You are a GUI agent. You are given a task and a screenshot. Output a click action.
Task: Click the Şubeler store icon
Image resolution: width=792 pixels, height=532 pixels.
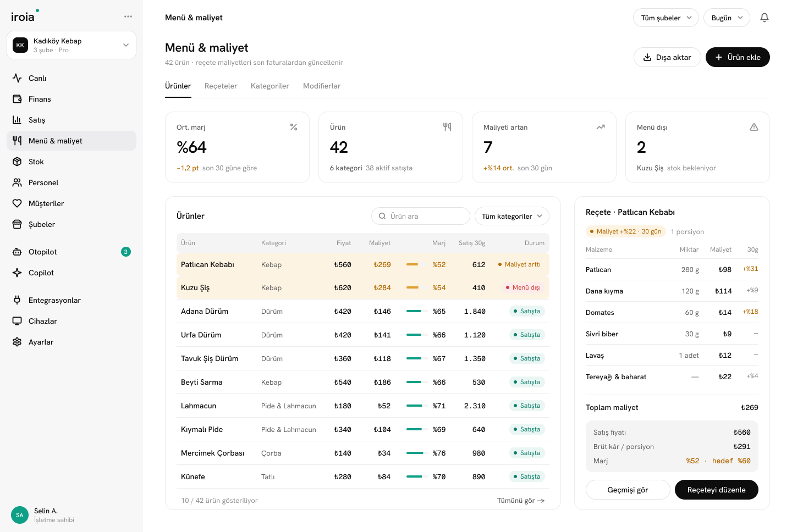17,224
